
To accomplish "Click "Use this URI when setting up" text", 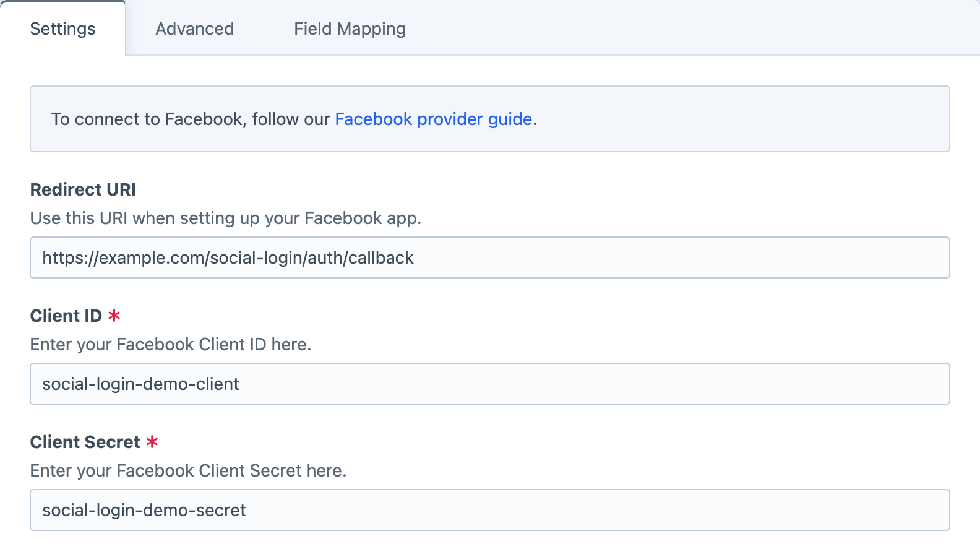I will [145, 218].
